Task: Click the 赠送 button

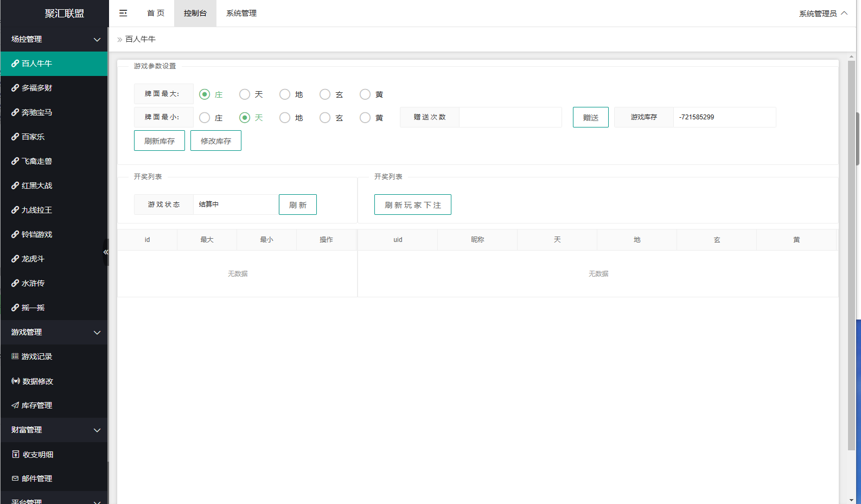Action: point(591,117)
